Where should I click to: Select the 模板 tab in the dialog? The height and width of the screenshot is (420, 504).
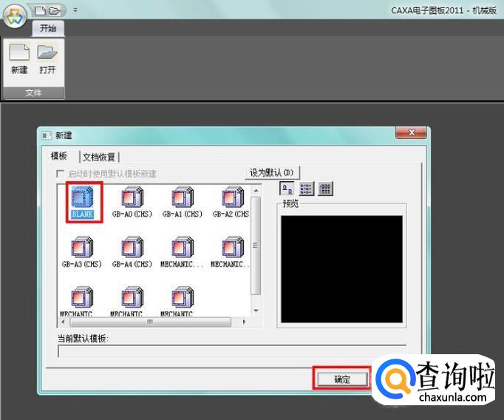(59, 156)
